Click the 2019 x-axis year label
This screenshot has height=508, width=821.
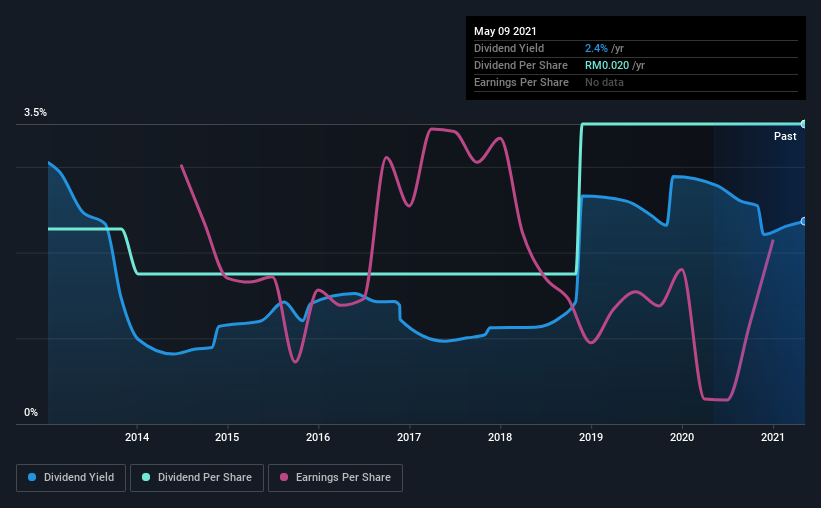tap(591, 437)
